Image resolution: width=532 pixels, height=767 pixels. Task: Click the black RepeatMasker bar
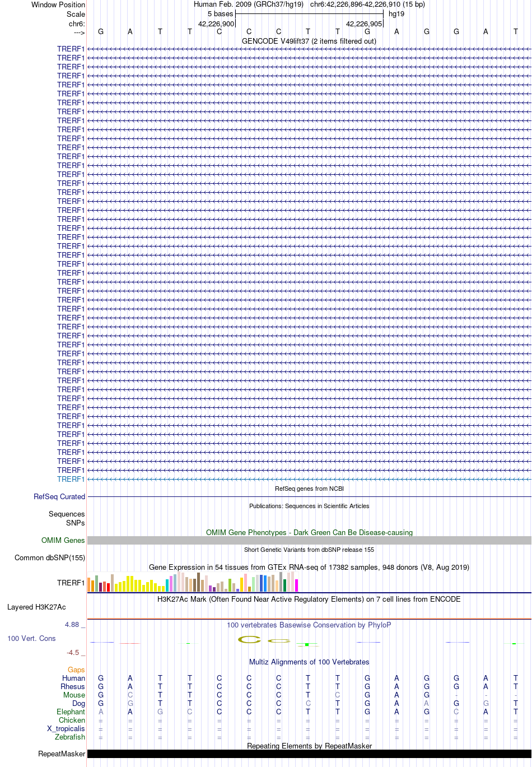pyautogui.click(x=309, y=754)
